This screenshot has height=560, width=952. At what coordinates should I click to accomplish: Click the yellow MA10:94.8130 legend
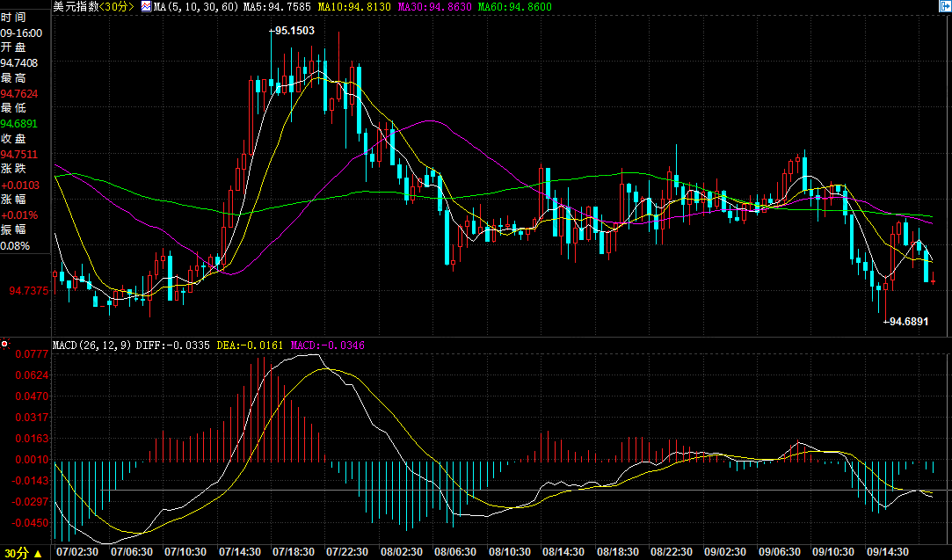354,7
